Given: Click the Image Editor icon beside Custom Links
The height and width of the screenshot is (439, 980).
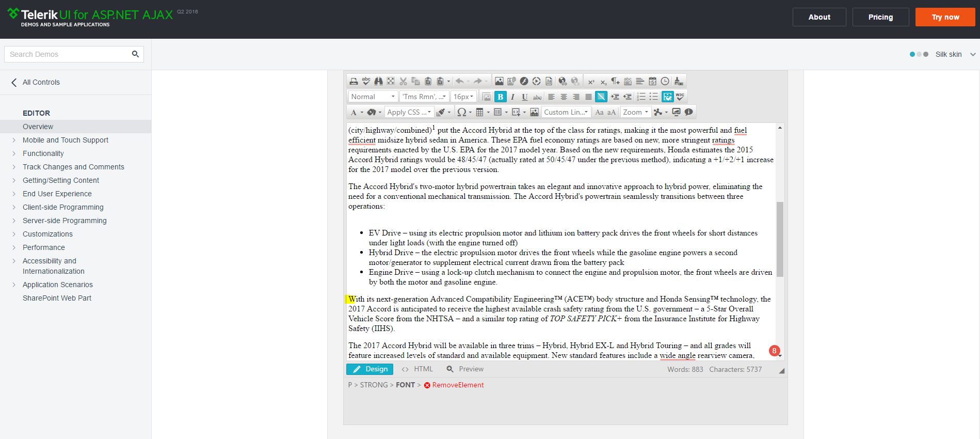Looking at the screenshot, I should click(534, 112).
